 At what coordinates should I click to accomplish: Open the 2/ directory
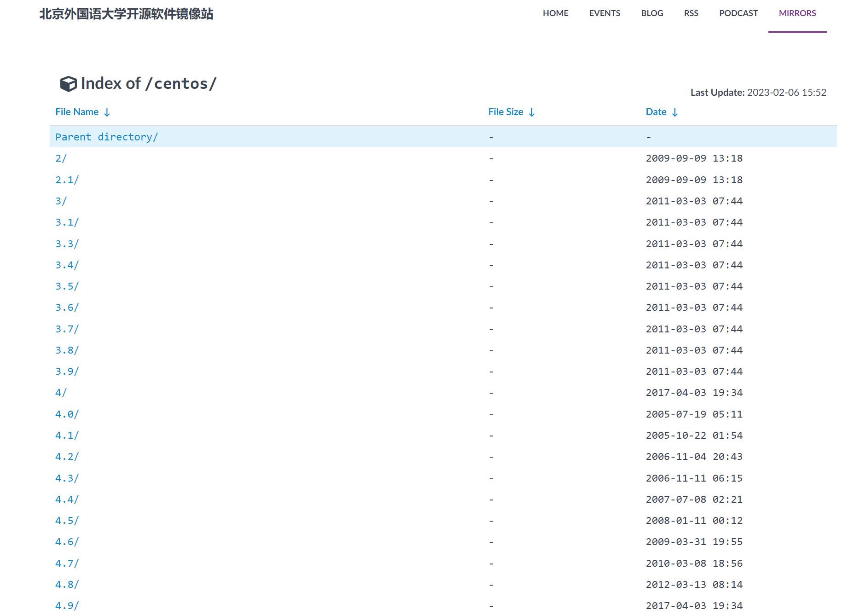point(61,158)
